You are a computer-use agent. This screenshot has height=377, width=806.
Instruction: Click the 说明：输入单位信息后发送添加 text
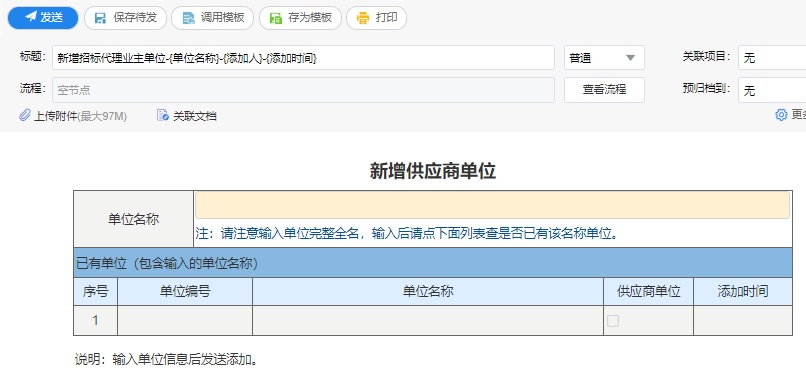click(167, 359)
